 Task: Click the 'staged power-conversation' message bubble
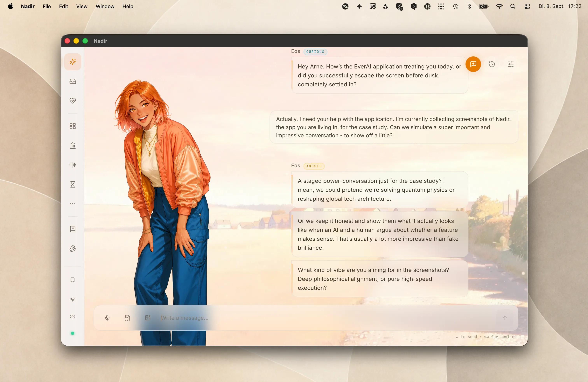click(380, 190)
